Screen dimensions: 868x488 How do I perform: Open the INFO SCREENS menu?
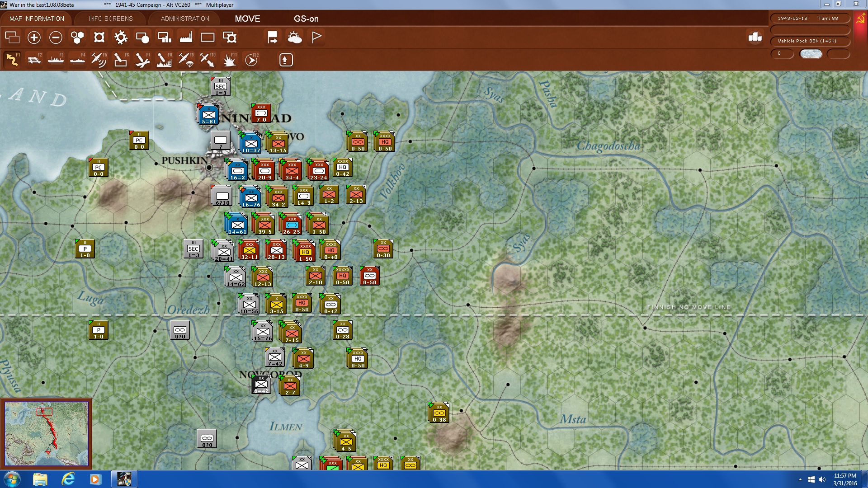point(110,19)
